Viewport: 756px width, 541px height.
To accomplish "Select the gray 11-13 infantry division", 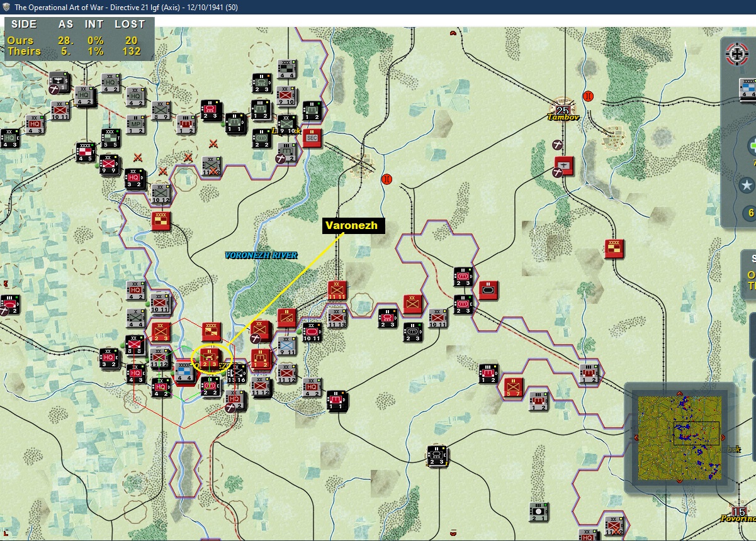I will (x=337, y=318).
